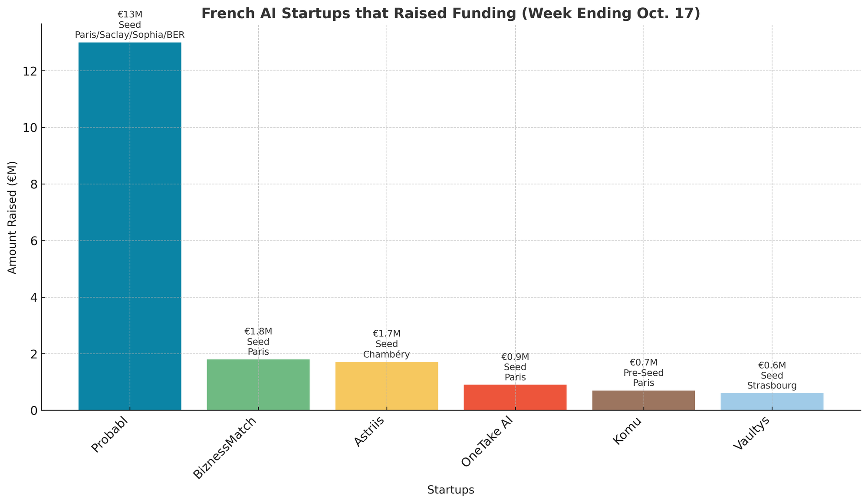Click the 6 tick on the y-axis
The width and height of the screenshot is (868, 503).
point(33,241)
